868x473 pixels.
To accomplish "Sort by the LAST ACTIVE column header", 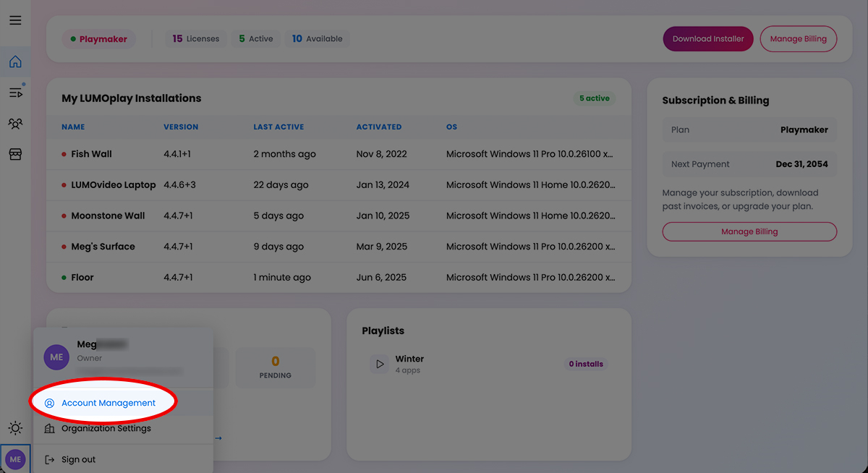I will pos(278,127).
